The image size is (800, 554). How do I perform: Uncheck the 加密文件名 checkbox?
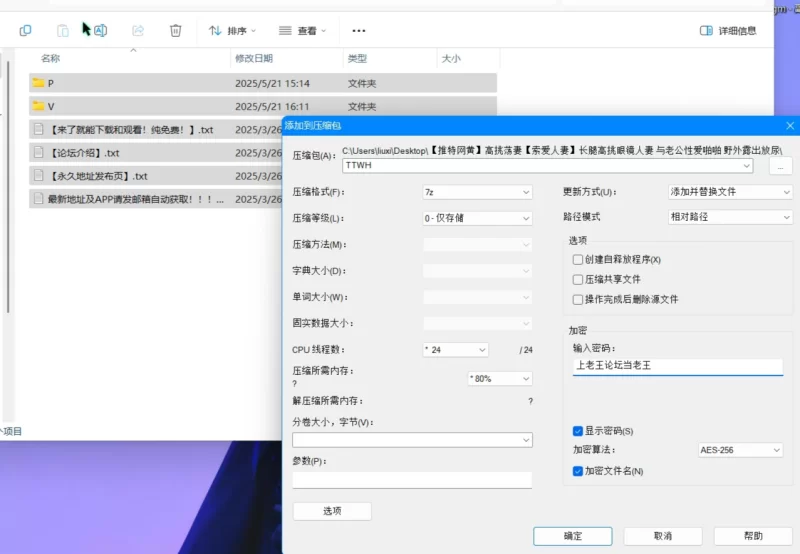pos(578,470)
